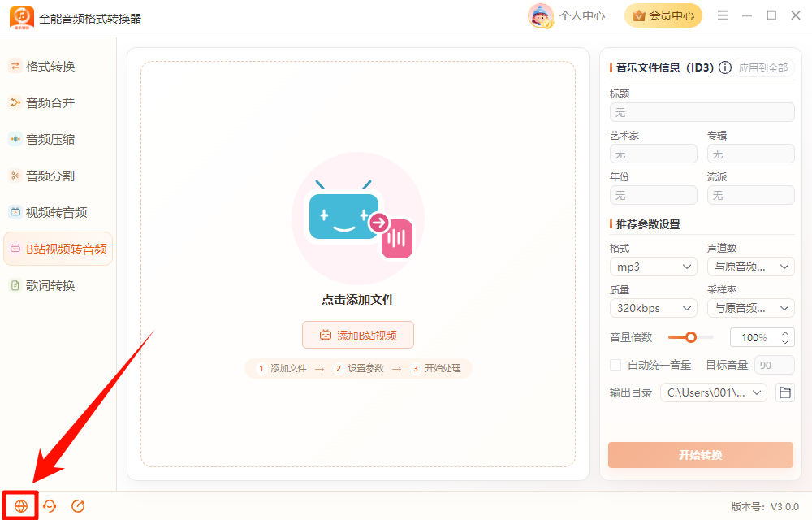Open the 采样率 dropdown
Image resolution: width=812 pixels, height=520 pixels.
pyautogui.click(x=751, y=308)
